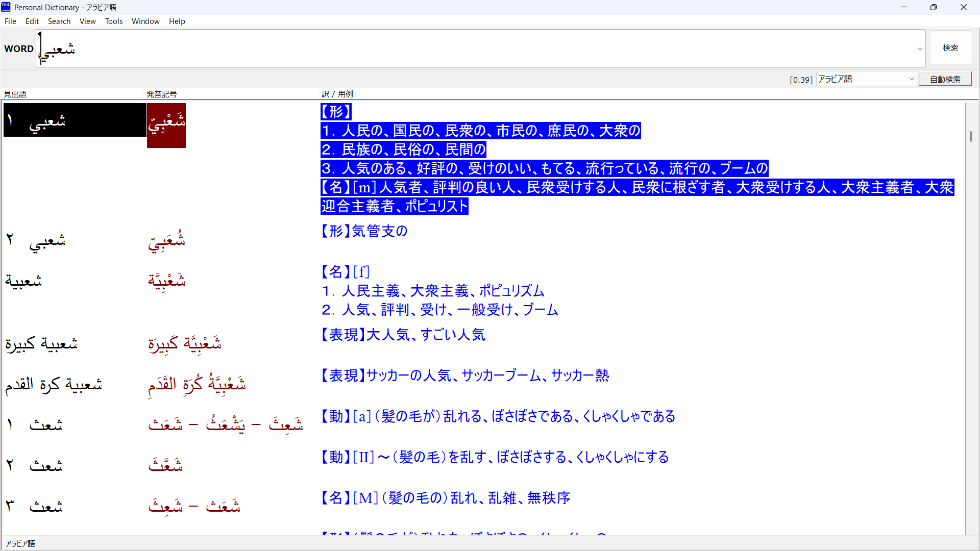Open the File menu
The image size is (980, 551).
pos(10,21)
